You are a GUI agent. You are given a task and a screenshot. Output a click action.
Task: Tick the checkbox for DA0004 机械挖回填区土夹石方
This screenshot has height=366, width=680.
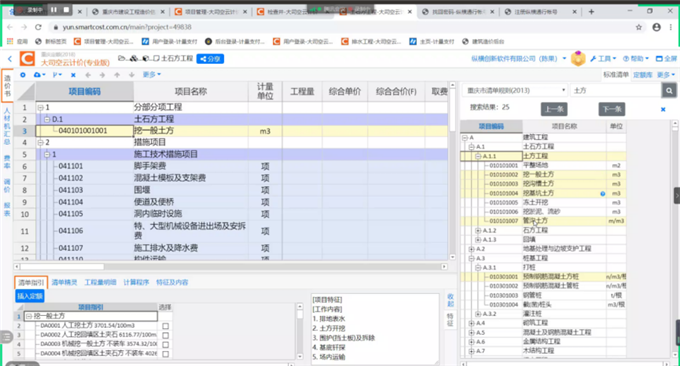click(x=165, y=354)
